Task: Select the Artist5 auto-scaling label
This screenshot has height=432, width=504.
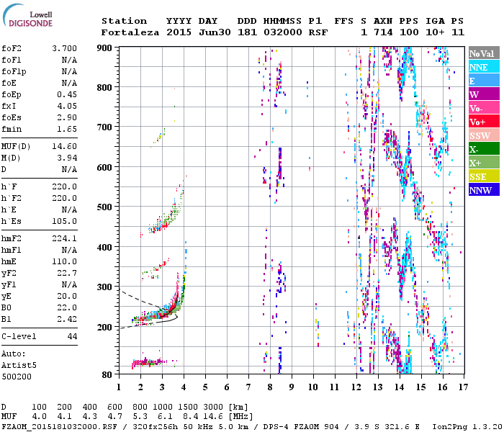Action: [x=18, y=365]
